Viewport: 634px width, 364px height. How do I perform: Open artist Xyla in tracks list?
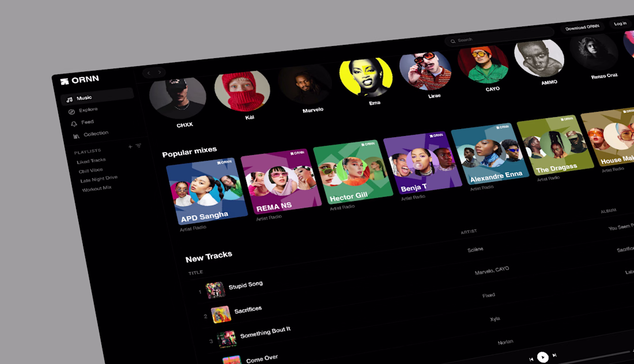495,319
